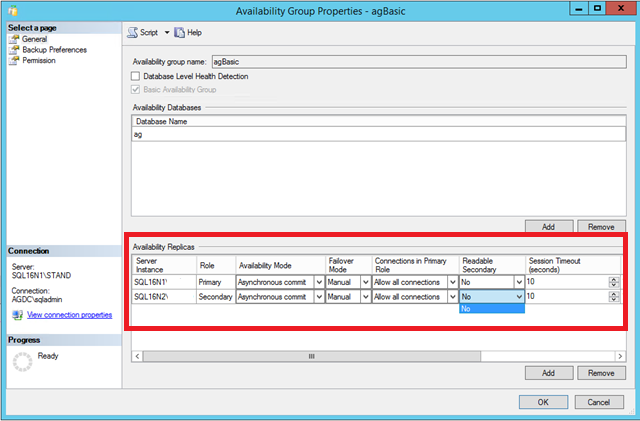This screenshot has width=640, height=421.
Task: Choose 'No' in Readable Secondary list
Action: click(491, 309)
